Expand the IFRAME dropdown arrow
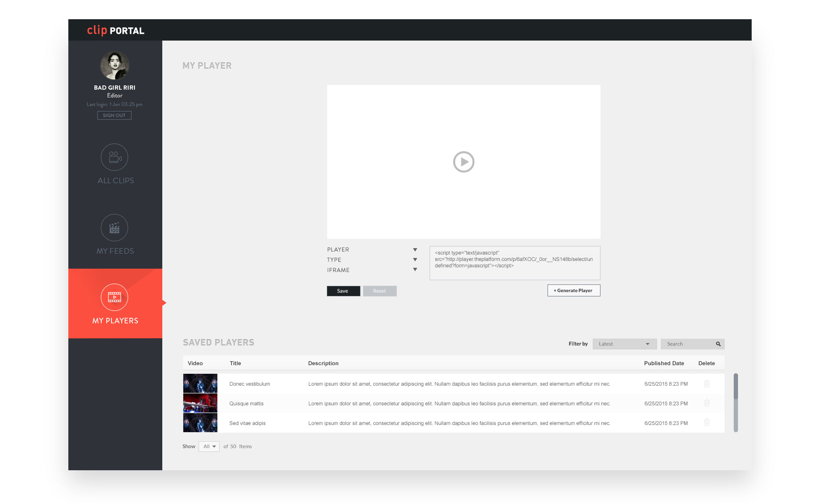 click(x=415, y=270)
